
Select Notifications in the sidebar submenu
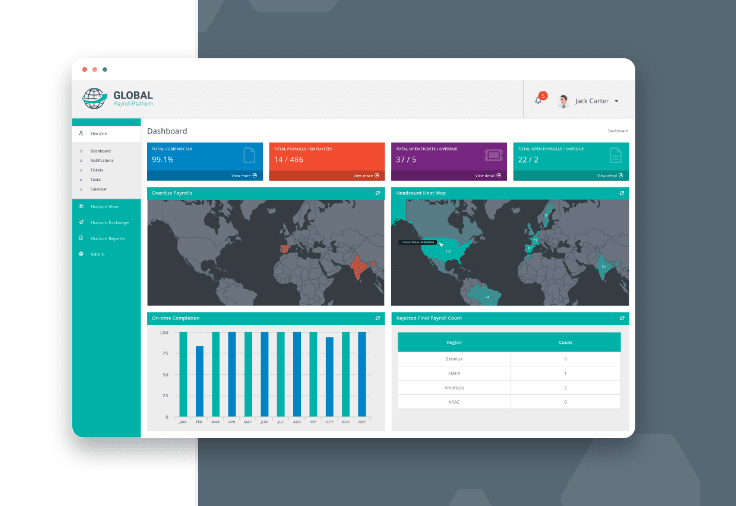point(101,160)
